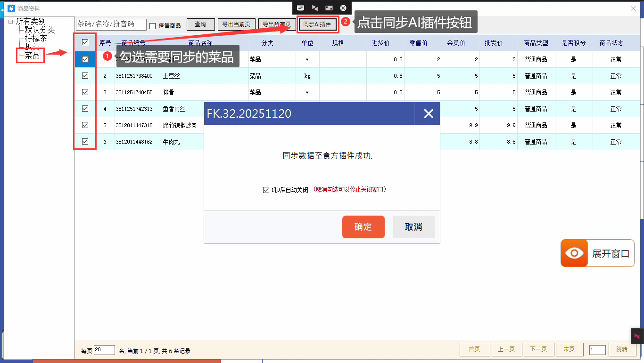
Task: Click the 商品资料 window title icon
Action: 11,8
